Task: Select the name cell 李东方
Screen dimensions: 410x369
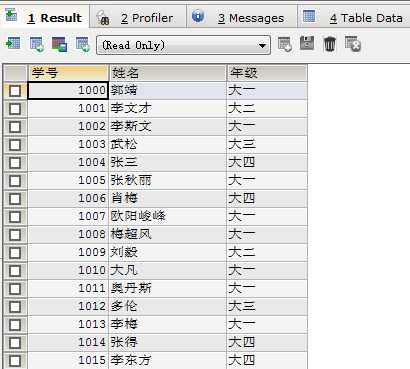Action: pos(168,360)
